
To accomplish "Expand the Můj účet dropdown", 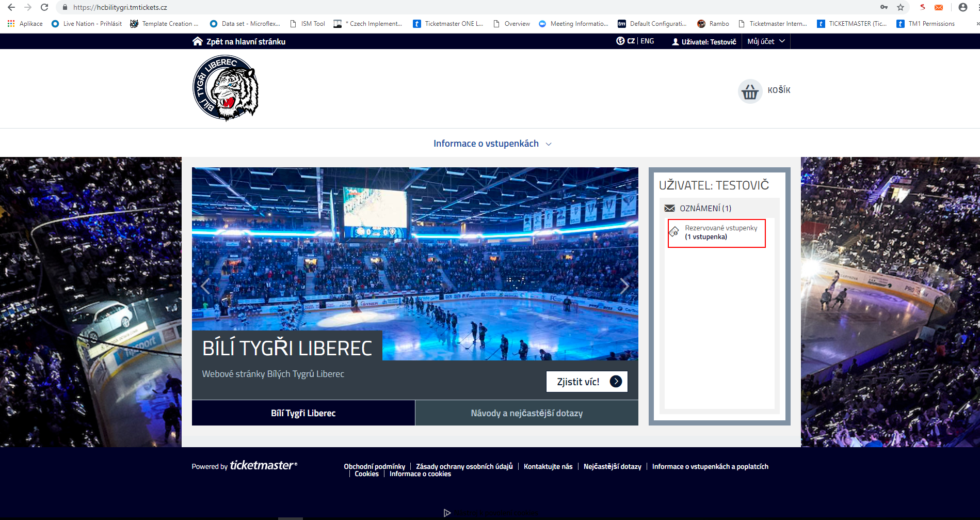I will click(766, 41).
